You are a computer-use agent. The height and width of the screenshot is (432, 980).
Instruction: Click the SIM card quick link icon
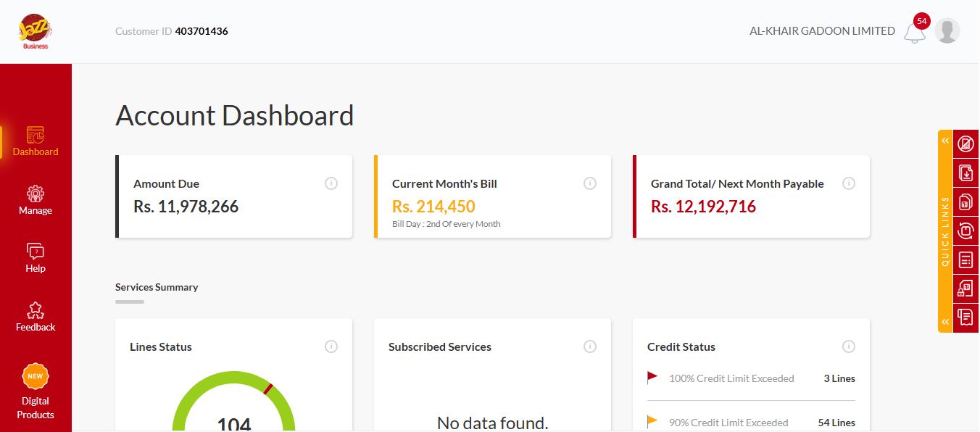pos(966,202)
